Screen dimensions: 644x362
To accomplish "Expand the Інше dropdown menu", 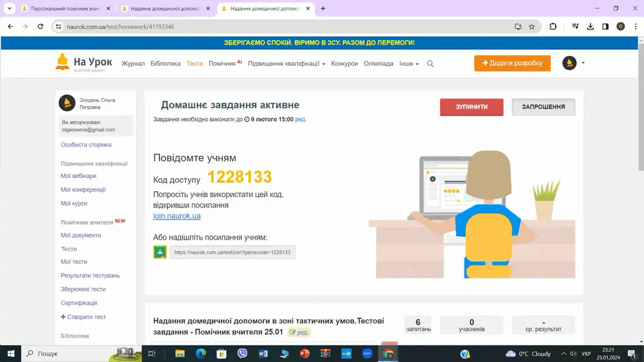I will click(408, 64).
